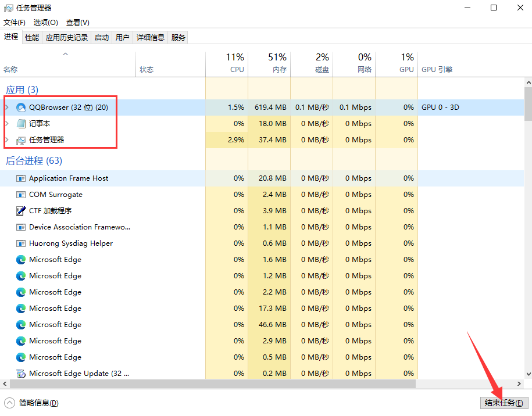
Task: Click the horizontal scrollbar right arrow
Action: [x=519, y=384]
